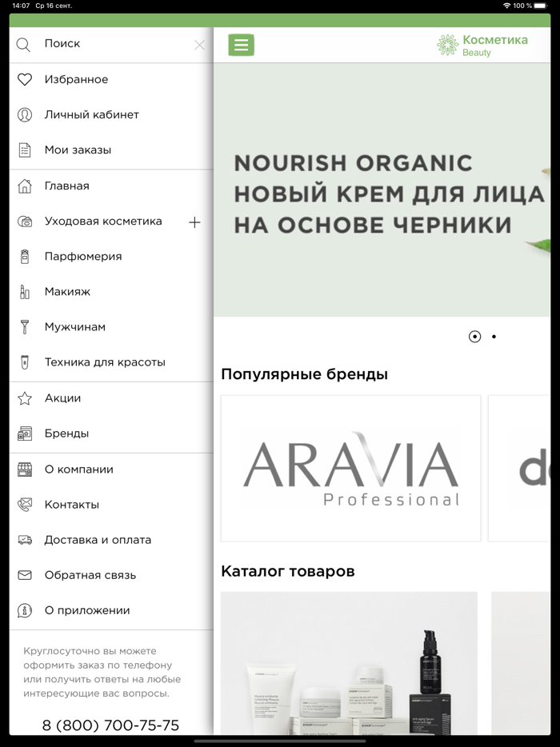
Task: Click the trimmer icon for Техника для красоты
Action: coord(25,362)
